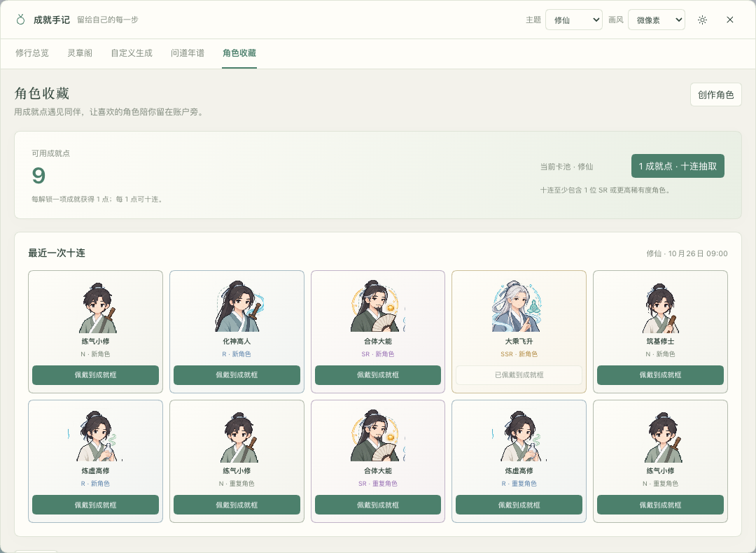Open the 主题 dropdown showing 修仙
This screenshot has height=553, width=756.
click(x=574, y=20)
